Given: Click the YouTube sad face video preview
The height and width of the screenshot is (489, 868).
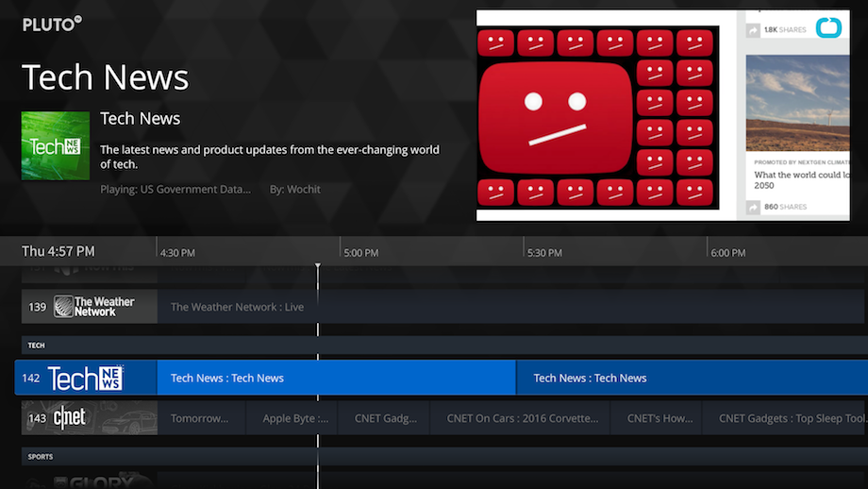Looking at the screenshot, I should point(596,117).
